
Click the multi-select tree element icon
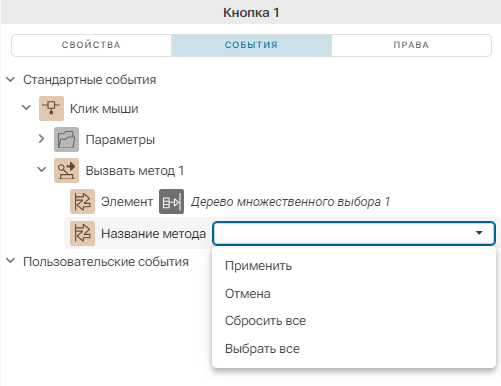171,201
